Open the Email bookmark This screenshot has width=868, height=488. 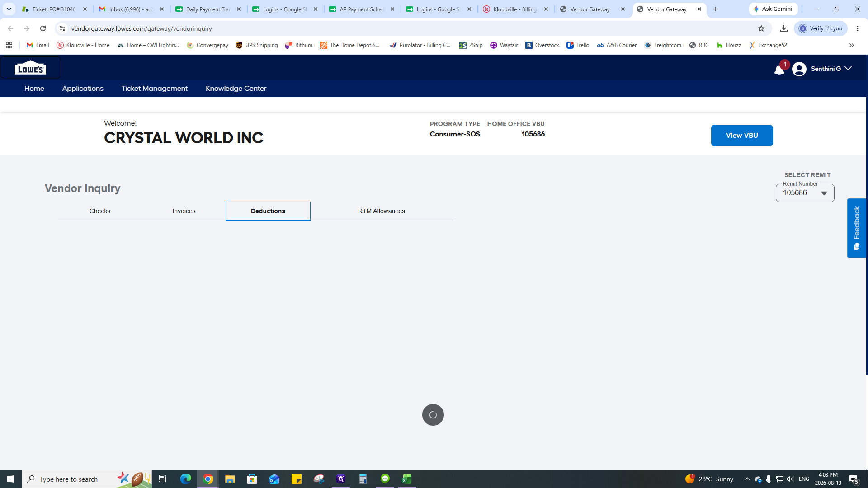[38, 45]
